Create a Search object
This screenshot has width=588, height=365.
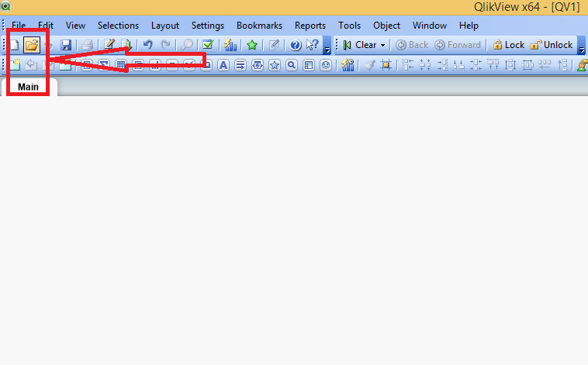coord(292,65)
